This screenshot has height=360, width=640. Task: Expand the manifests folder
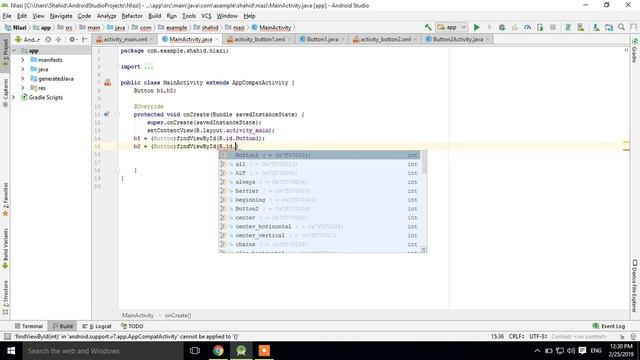22,60
